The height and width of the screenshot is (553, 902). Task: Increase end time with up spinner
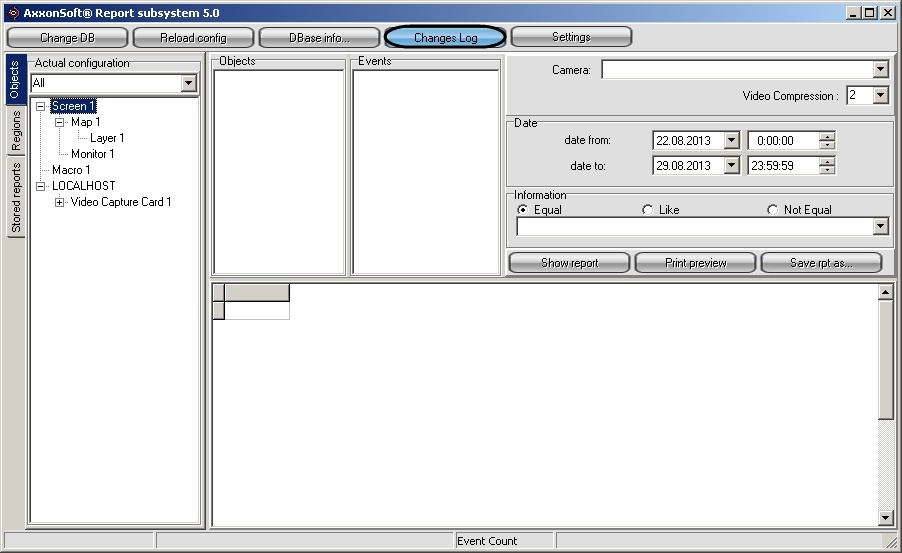(827, 162)
